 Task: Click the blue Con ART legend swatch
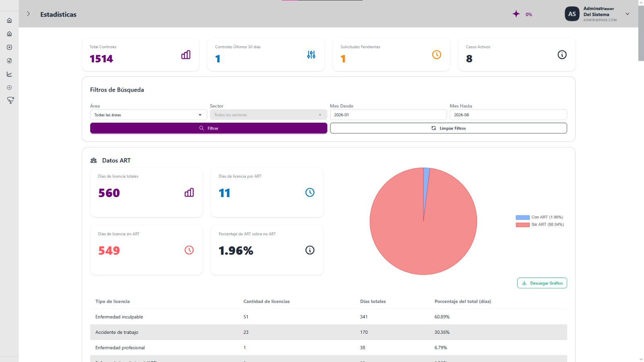point(522,218)
